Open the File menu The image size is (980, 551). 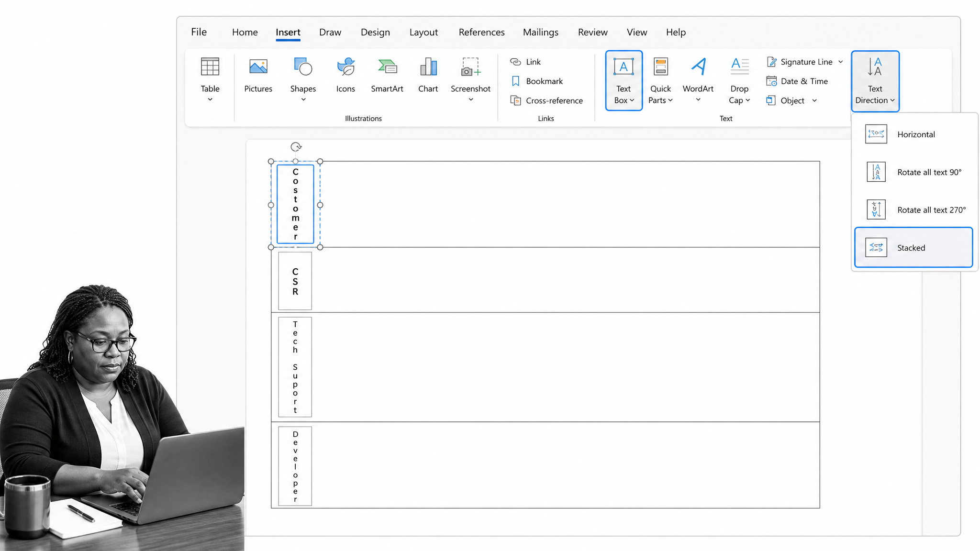(x=199, y=32)
